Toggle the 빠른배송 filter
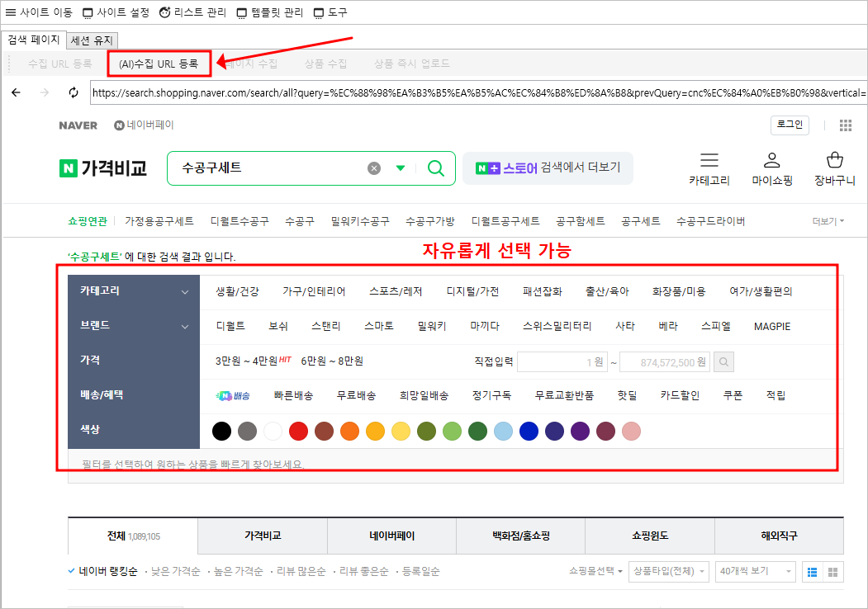868x609 pixels. [x=293, y=395]
